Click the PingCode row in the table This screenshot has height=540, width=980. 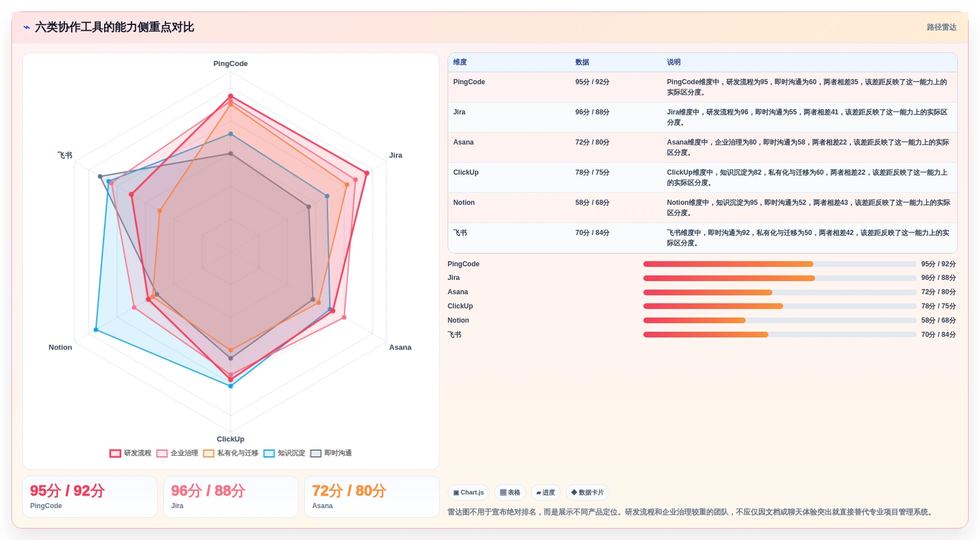coord(702,87)
